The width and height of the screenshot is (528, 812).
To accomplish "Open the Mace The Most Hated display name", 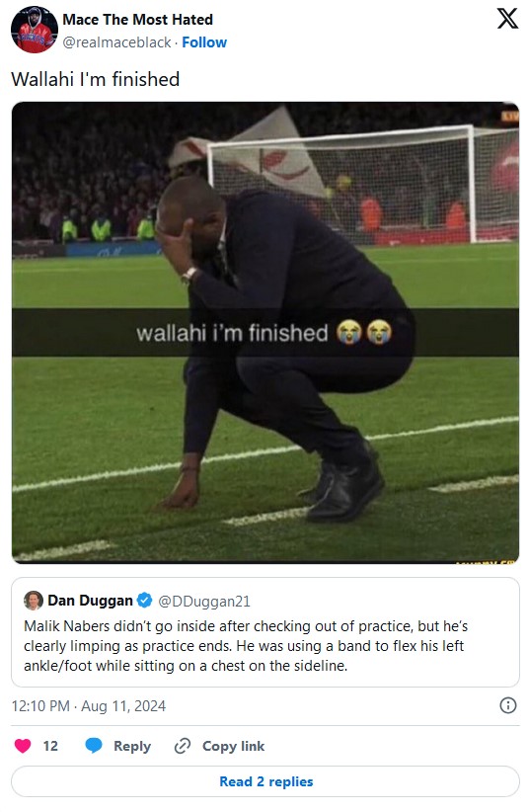I will [137, 20].
